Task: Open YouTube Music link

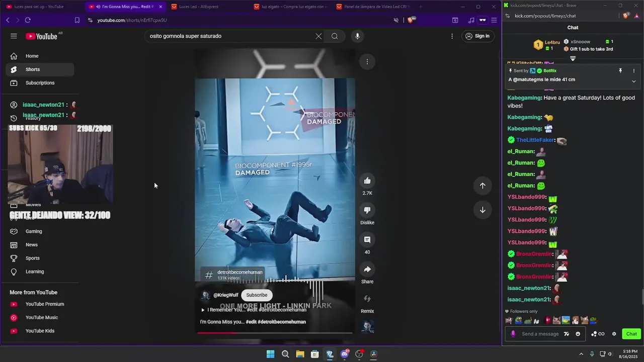Action: [39, 318]
